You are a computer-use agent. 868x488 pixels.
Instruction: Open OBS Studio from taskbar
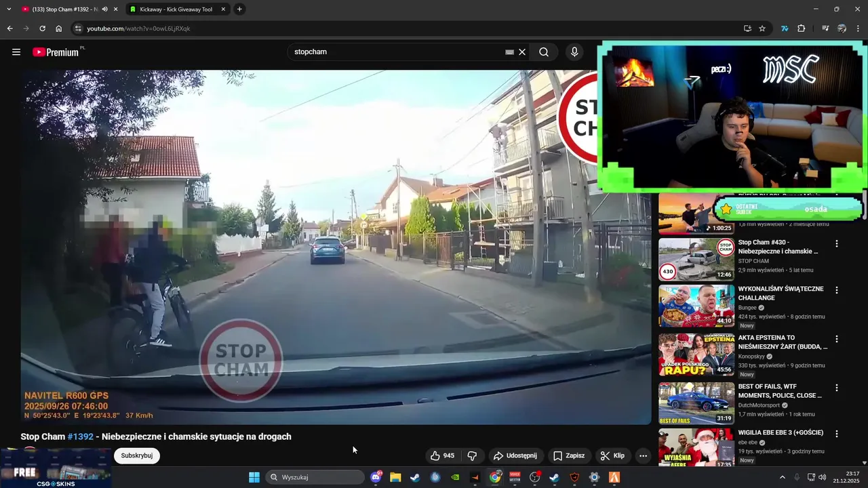[534, 477]
